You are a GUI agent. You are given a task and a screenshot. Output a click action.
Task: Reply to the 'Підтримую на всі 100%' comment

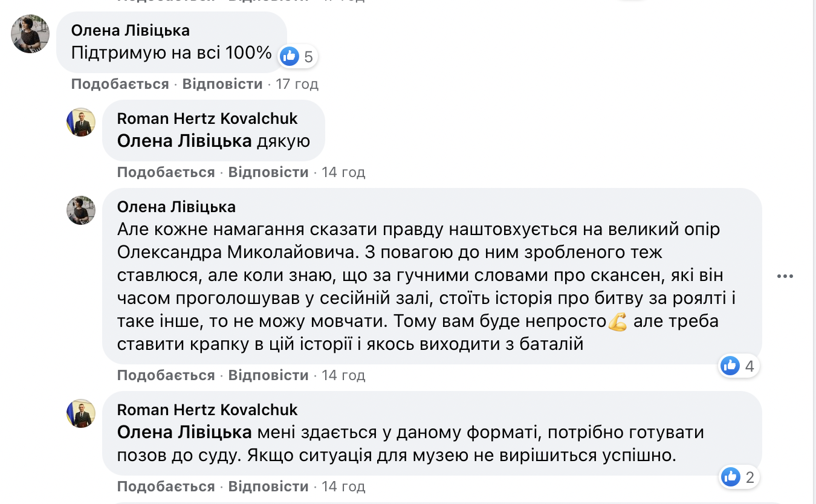222,84
